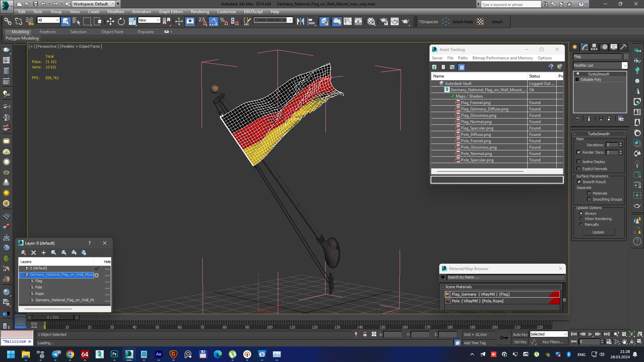Switch to Object Paint ribbon tab
This screenshot has width=644, height=362.
click(112, 32)
